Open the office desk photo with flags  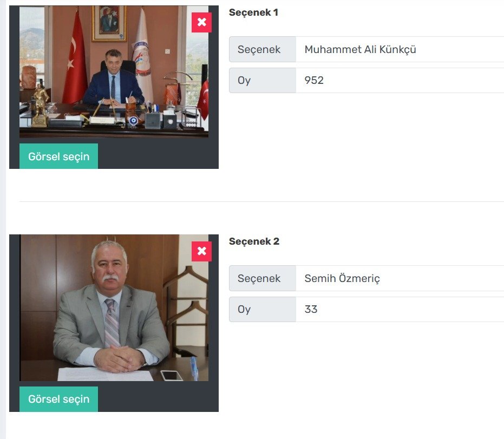click(114, 72)
